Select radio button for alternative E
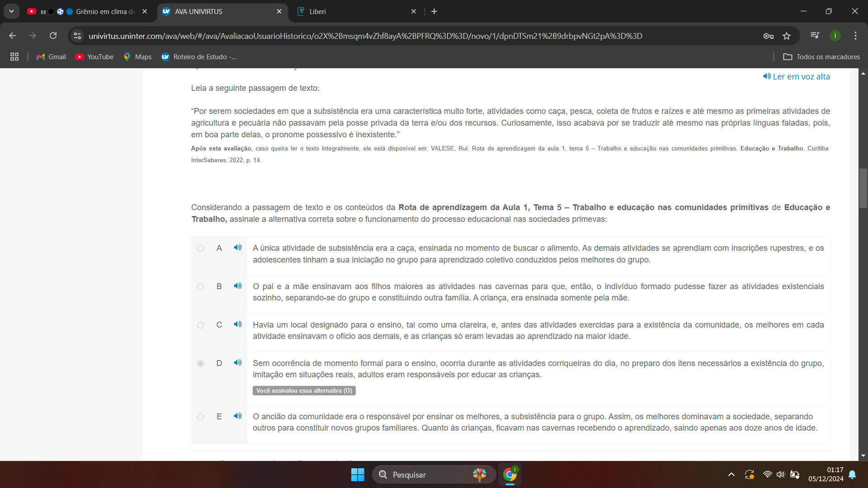This screenshot has height=488, width=868. [201, 417]
